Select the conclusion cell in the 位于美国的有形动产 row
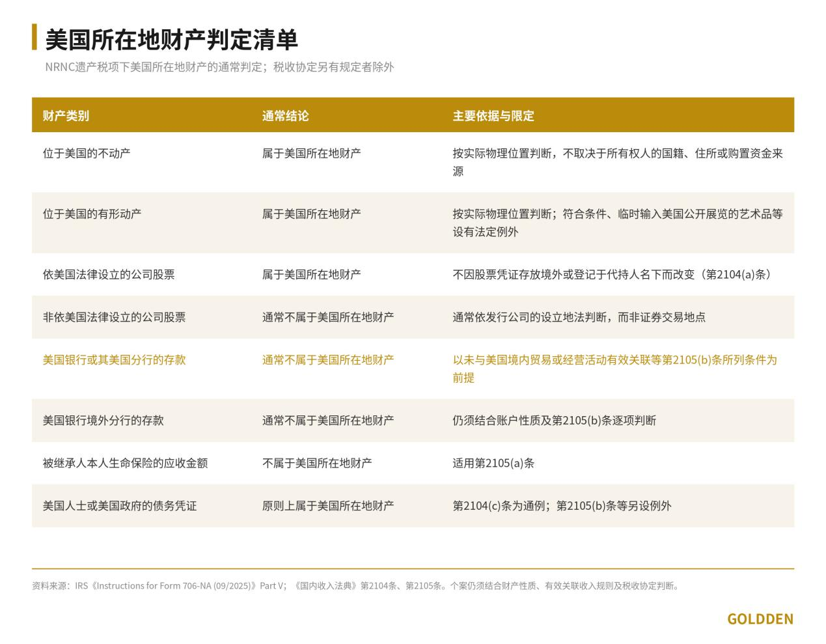This screenshot has height=644, width=826. pyautogui.click(x=311, y=214)
